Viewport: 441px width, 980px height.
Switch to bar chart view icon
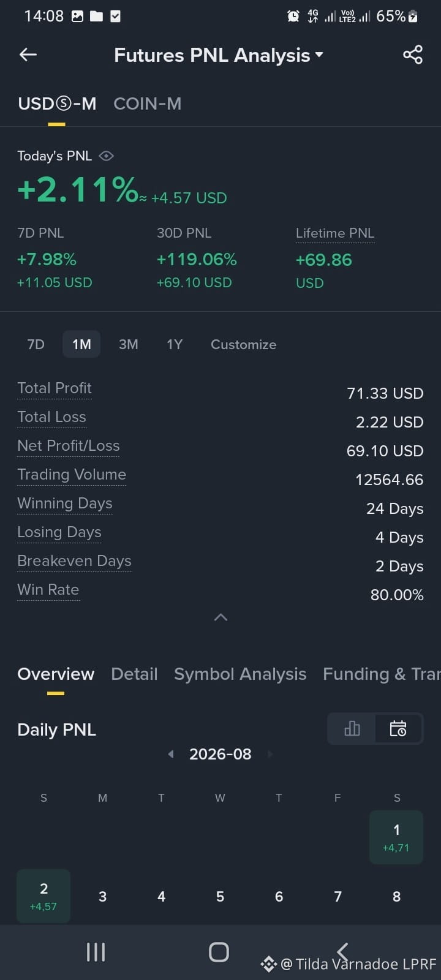click(352, 728)
